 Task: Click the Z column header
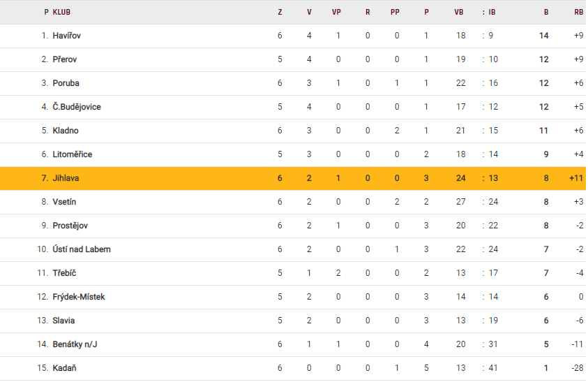(280, 12)
